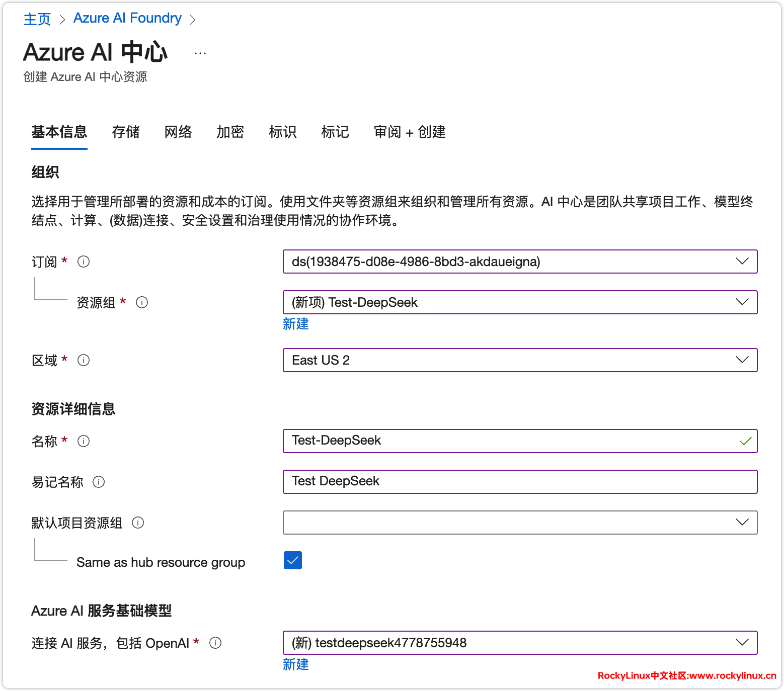Click the info icon next to 订阅
784x691 pixels.
pyautogui.click(x=84, y=262)
